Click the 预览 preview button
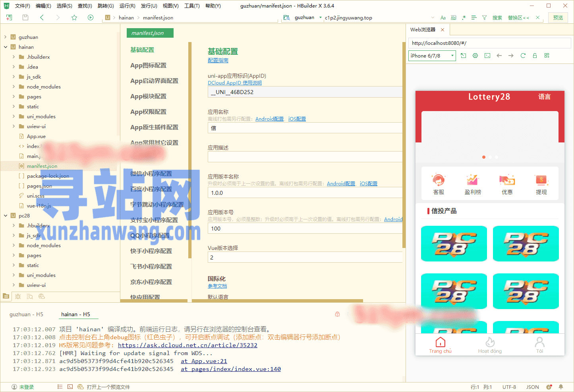The image size is (574, 392). tap(558, 17)
